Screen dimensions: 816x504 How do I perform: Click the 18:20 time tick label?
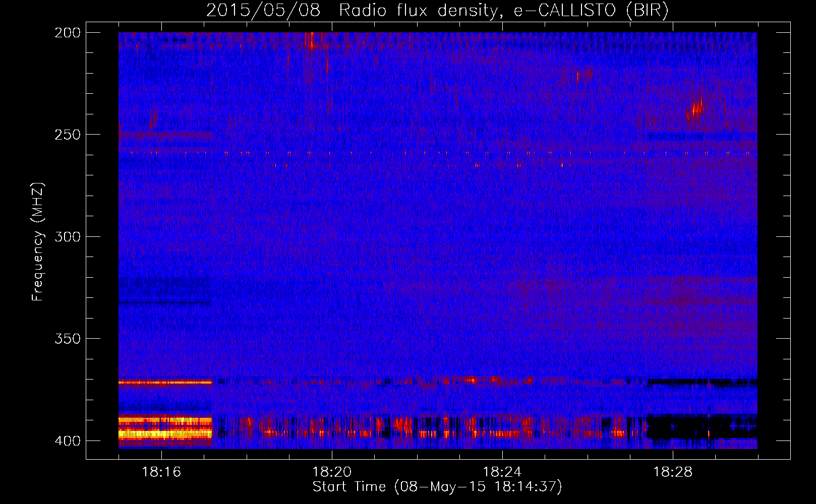coord(332,472)
